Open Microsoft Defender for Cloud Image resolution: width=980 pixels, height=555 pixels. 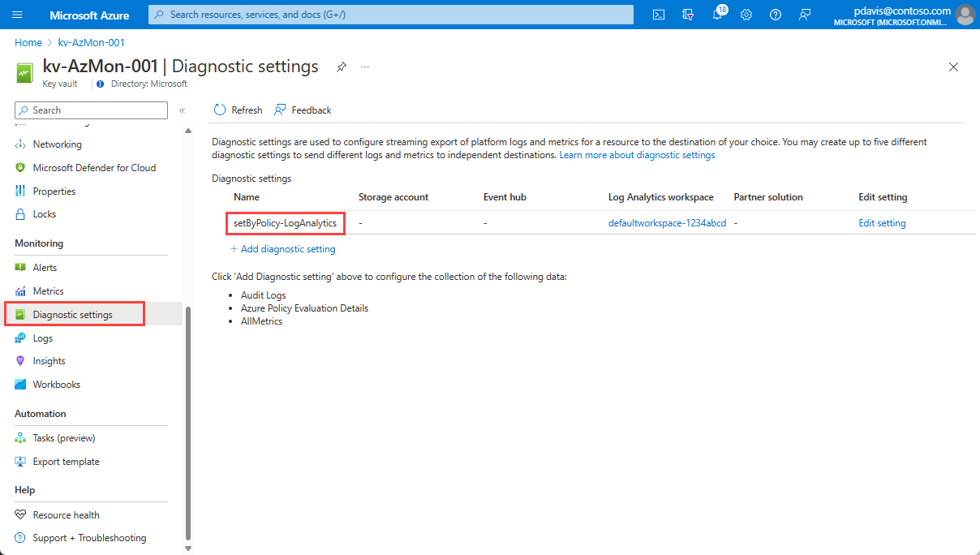(x=94, y=168)
